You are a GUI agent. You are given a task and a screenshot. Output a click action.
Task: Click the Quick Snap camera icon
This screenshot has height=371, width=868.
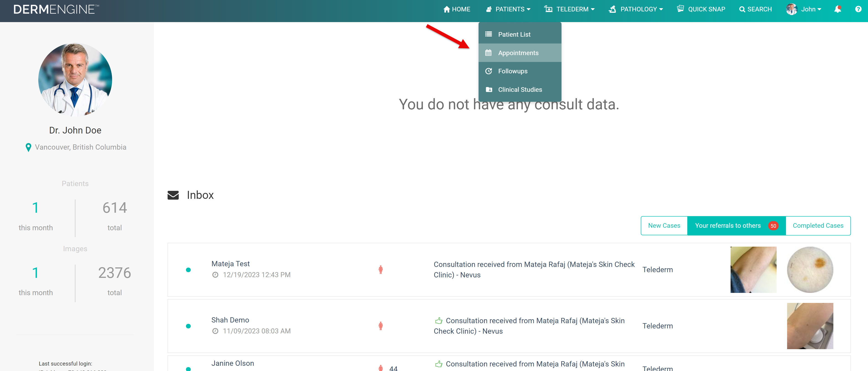pos(680,9)
